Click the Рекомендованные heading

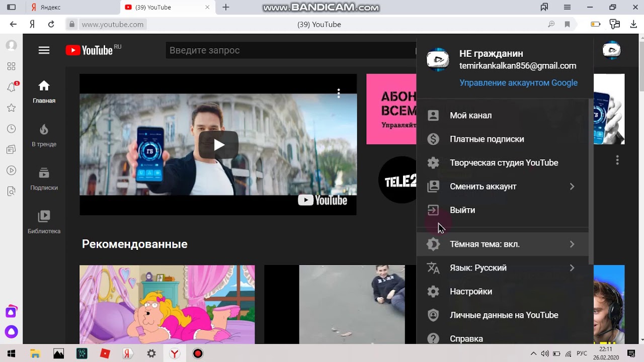click(134, 244)
